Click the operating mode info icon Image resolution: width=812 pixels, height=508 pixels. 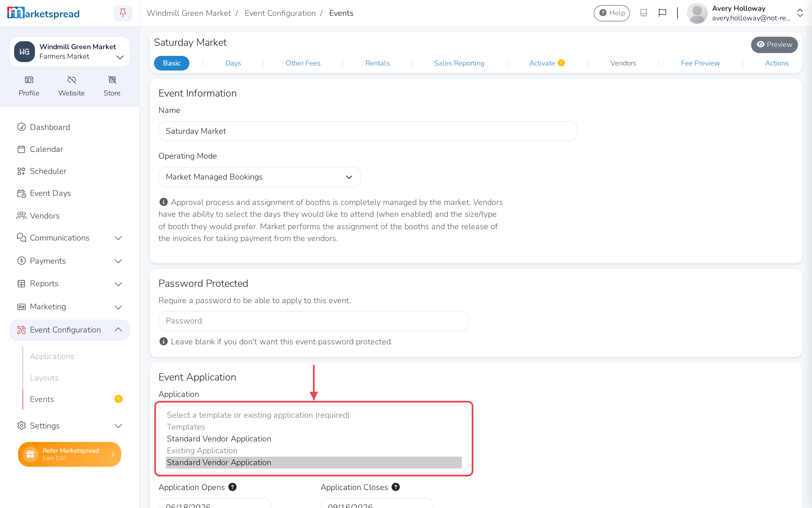coord(164,202)
